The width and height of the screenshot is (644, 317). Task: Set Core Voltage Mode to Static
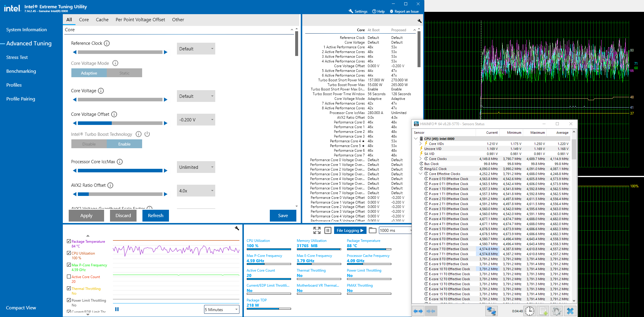coord(124,73)
